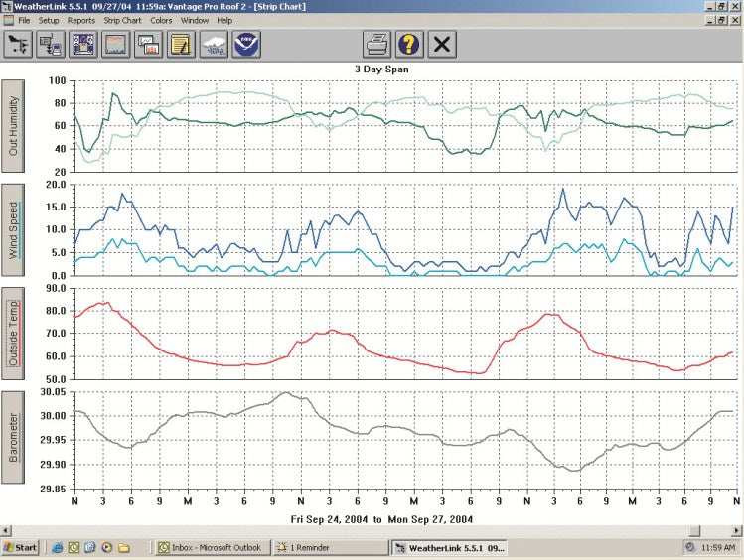The height and width of the screenshot is (560, 744).
Task: Open the Plot graph toolbar icon
Action: point(148,44)
